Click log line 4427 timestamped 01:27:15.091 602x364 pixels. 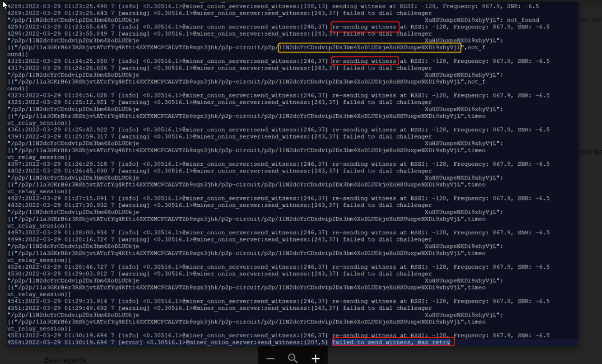tap(278, 198)
